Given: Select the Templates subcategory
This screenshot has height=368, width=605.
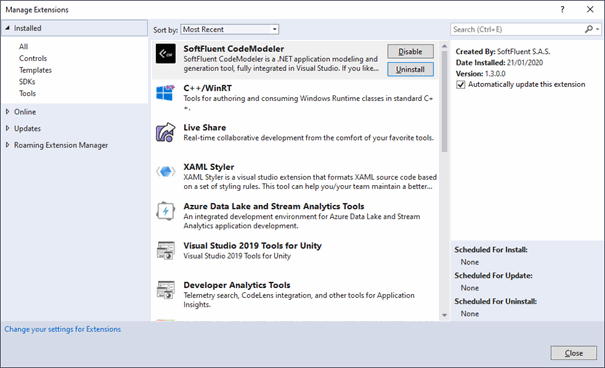Looking at the screenshot, I should click(35, 70).
